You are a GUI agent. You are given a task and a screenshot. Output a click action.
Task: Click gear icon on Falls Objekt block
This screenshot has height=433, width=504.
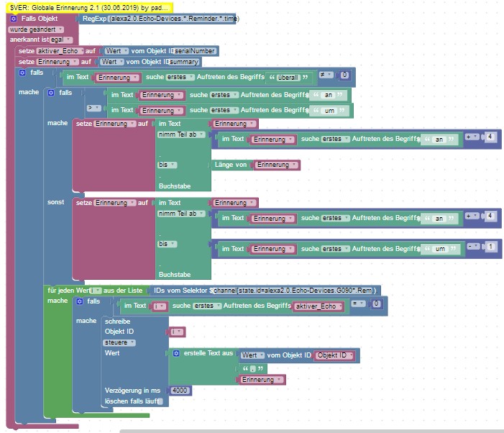tap(13, 18)
